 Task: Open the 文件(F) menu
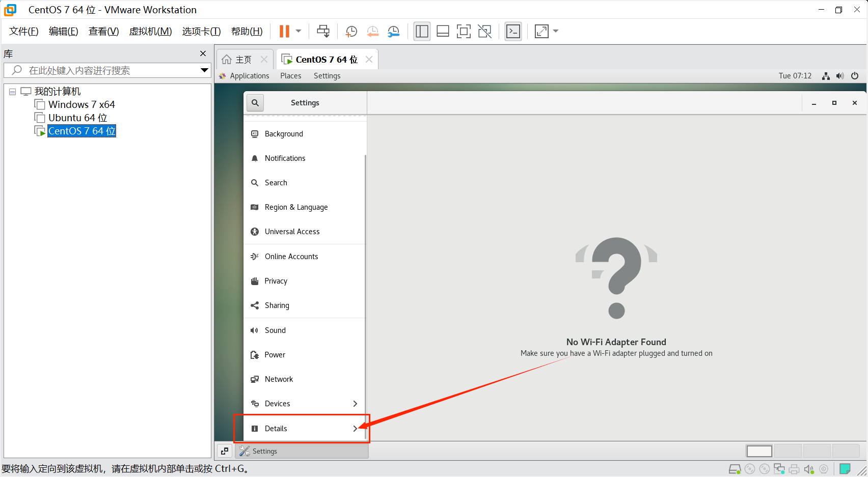24,32
